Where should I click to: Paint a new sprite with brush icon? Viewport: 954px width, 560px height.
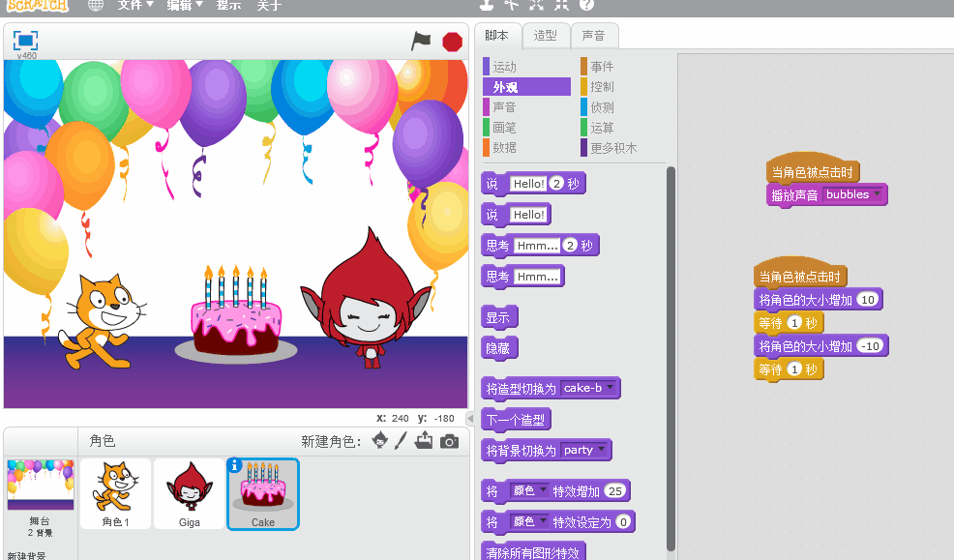401,440
